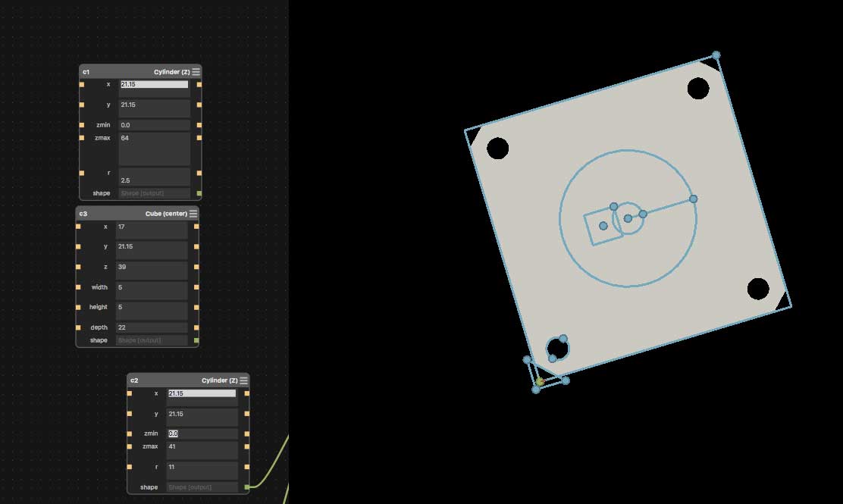Click the zmin value field in node c2
Viewport: 843px width, 504px height.
(x=202, y=434)
